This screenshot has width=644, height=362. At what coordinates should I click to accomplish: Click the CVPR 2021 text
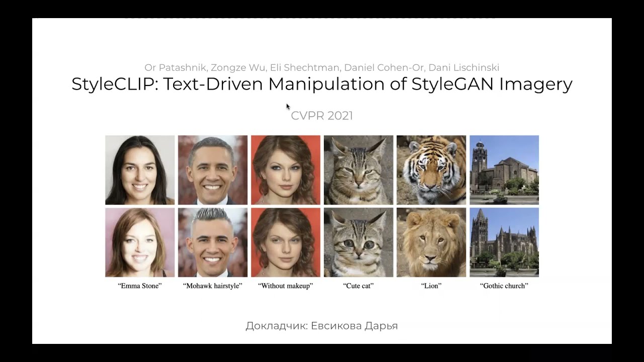click(322, 116)
